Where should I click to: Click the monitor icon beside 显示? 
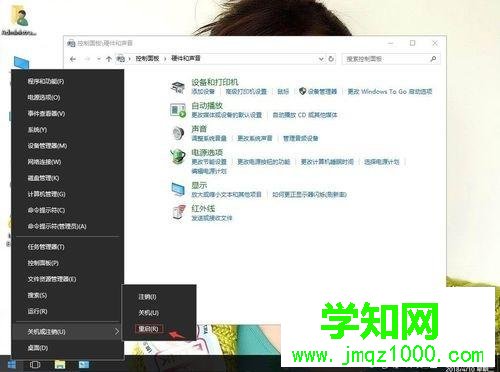click(x=178, y=189)
